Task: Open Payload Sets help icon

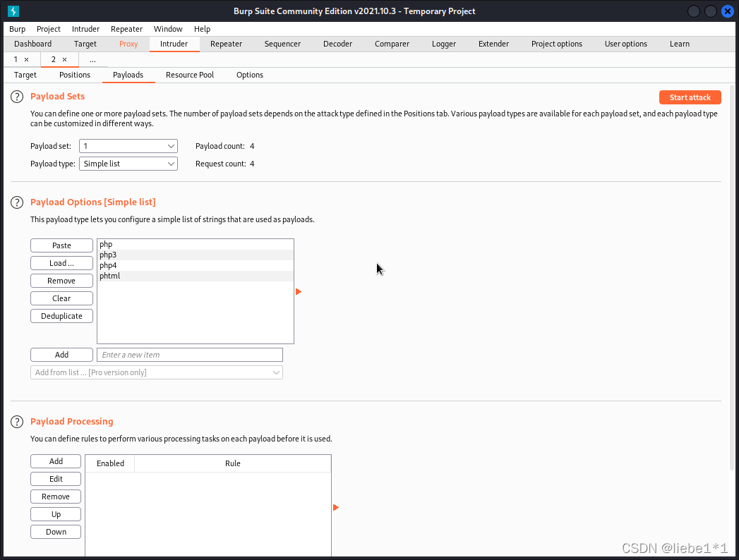Action: pos(17,97)
